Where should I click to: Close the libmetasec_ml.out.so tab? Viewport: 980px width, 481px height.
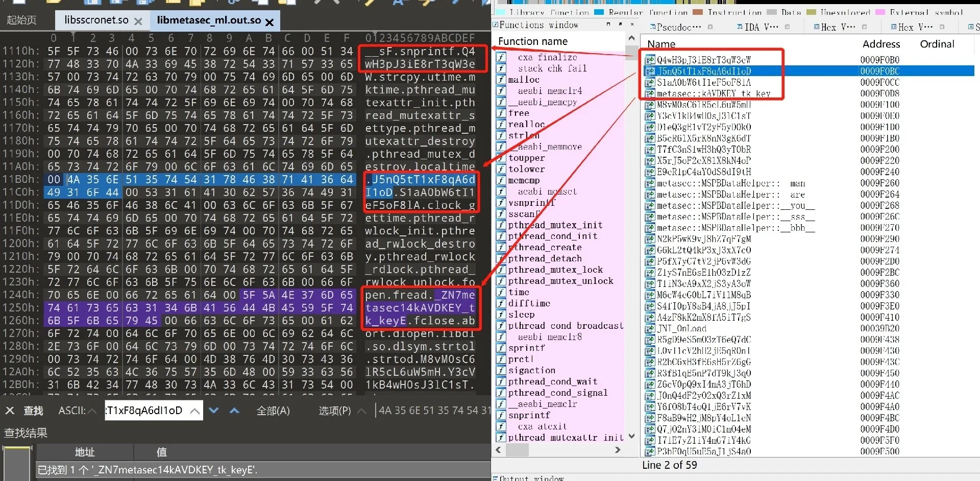[269, 22]
